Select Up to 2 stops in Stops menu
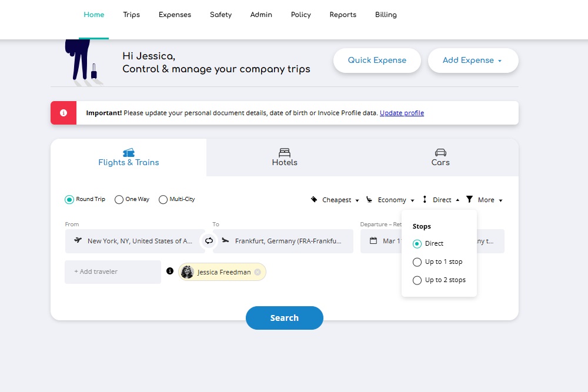This screenshot has width=588, height=392. click(x=417, y=280)
